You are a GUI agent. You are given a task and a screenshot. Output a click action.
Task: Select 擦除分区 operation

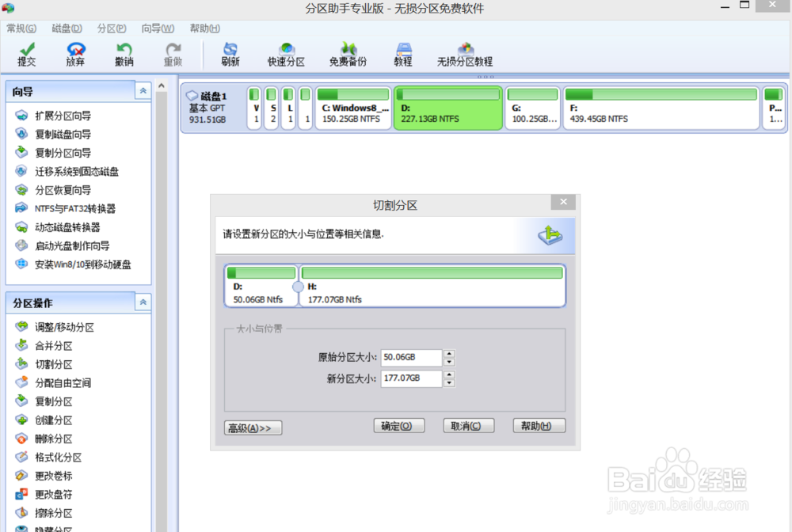pyautogui.click(x=44, y=513)
